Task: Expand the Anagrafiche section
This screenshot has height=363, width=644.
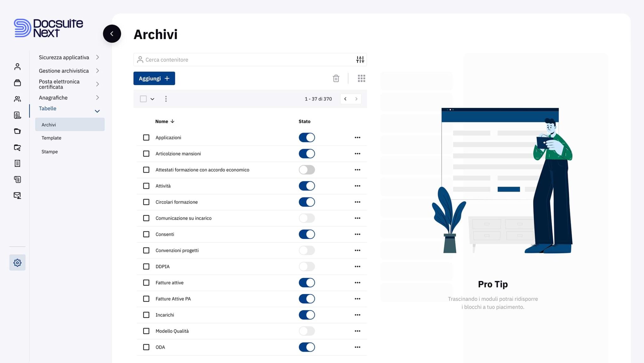Action: [x=97, y=98]
